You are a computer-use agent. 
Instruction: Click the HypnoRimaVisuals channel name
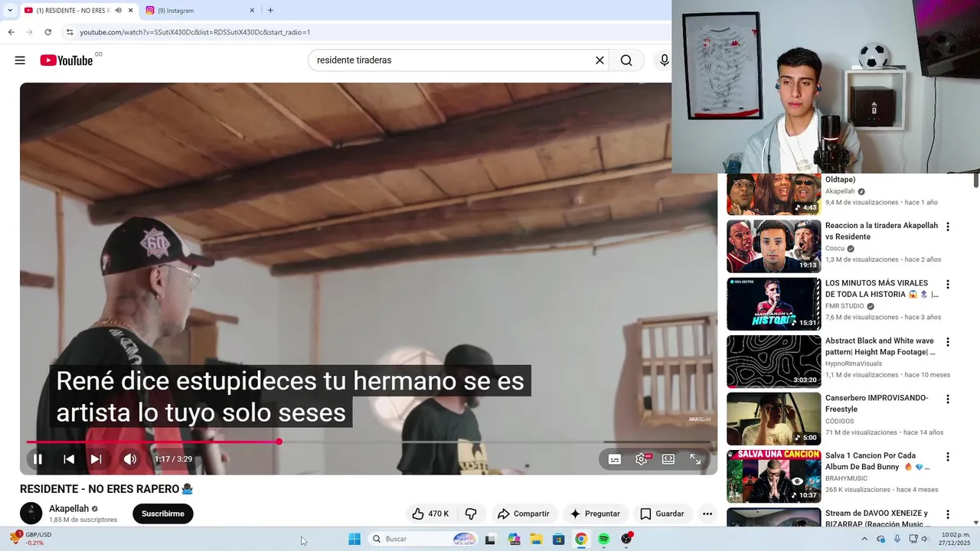[x=854, y=364]
